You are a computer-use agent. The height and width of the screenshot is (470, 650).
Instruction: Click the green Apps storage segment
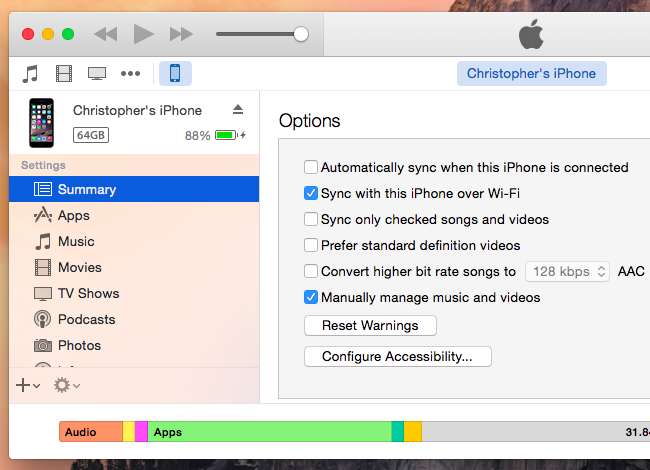point(269,432)
